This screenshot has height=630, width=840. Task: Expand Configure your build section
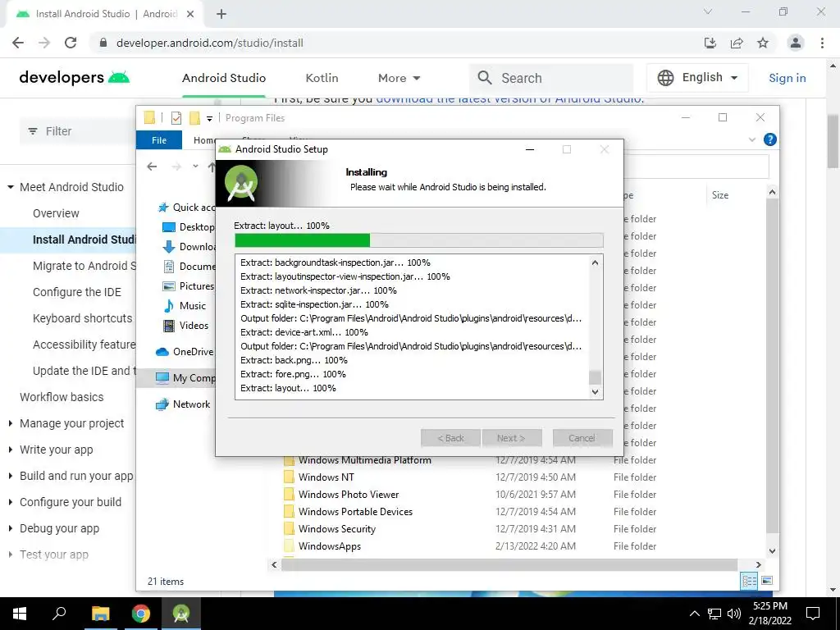click(x=10, y=503)
